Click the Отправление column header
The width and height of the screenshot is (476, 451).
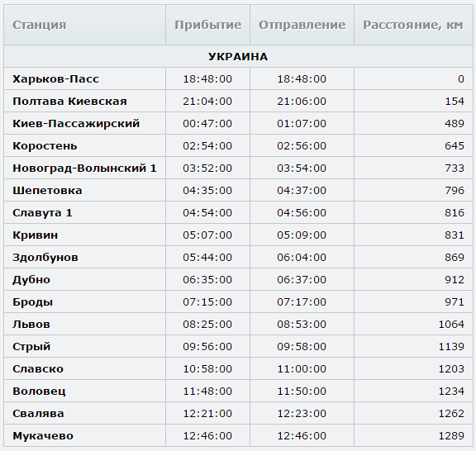[x=302, y=25]
